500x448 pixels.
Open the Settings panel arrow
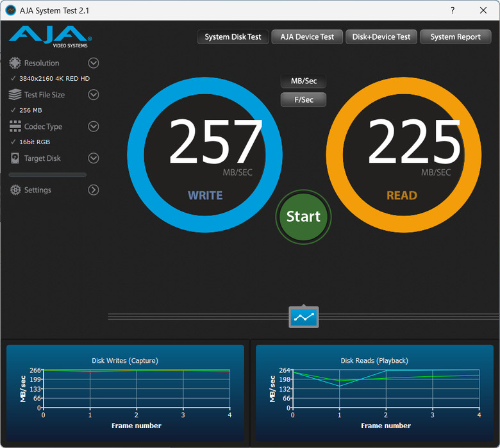[94, 190]
